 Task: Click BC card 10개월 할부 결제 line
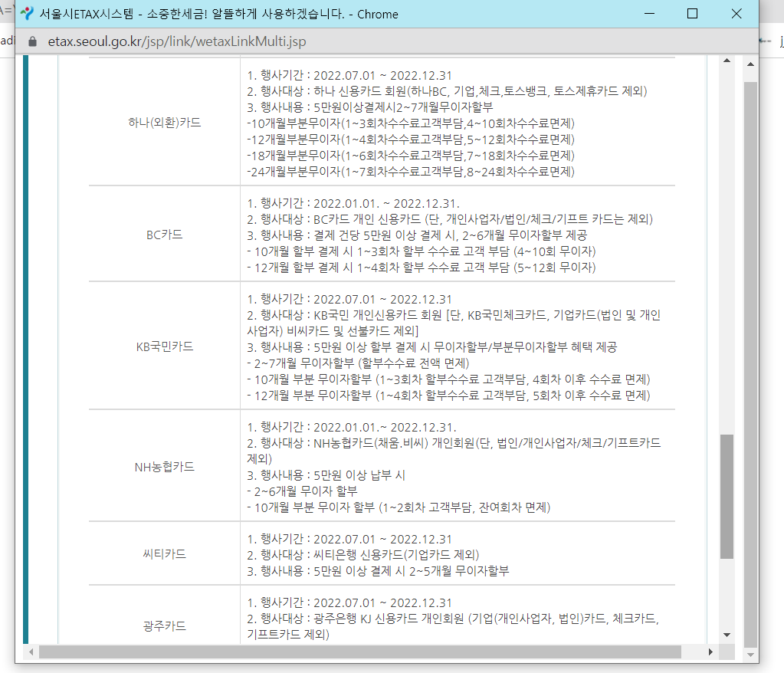click(x=422, y=251)
